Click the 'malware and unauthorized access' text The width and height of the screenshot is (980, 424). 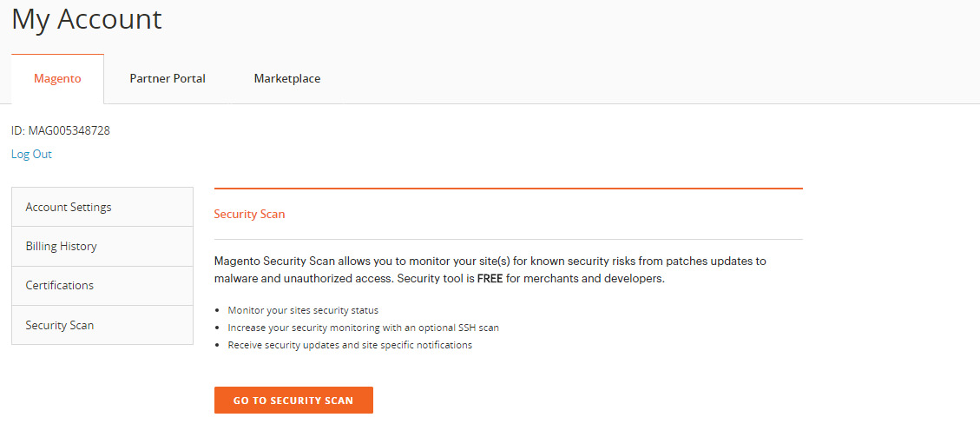click(x=302, y=279)
